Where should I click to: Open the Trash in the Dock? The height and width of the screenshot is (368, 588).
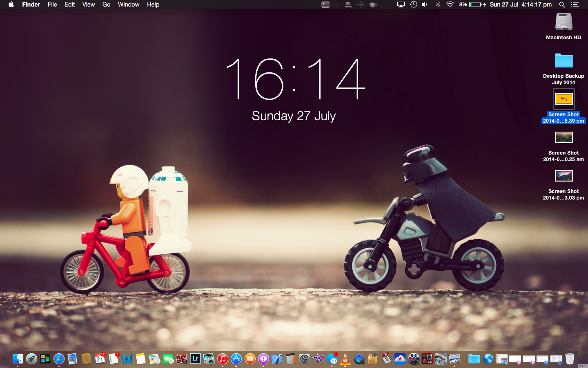pos(570,359)
